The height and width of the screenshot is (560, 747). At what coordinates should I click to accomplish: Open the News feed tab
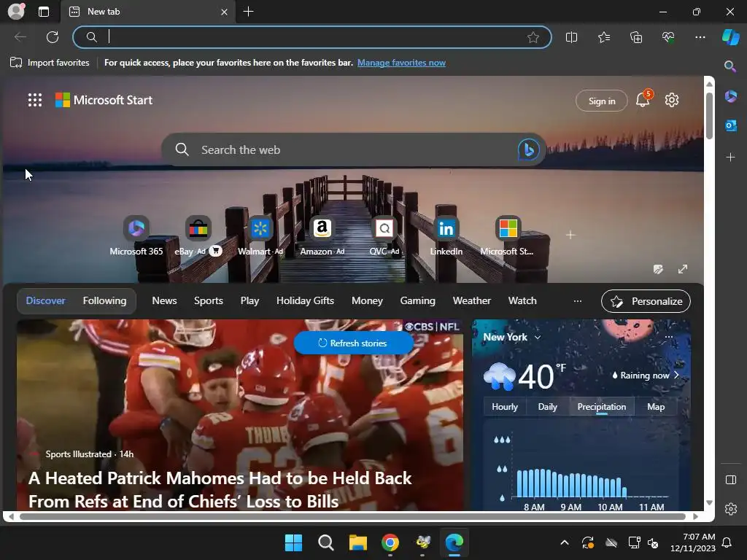tap(164, 300)
